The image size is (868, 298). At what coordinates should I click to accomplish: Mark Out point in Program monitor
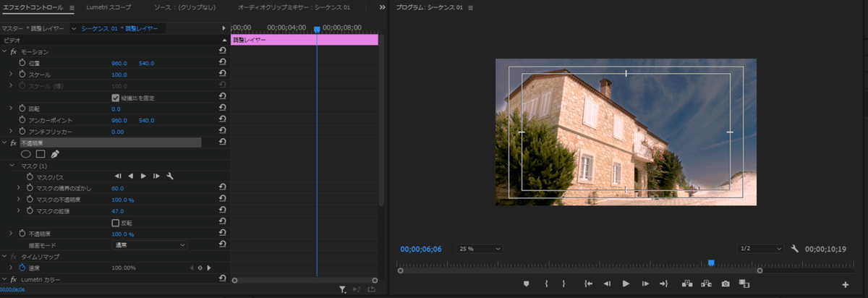click(563, 284)
